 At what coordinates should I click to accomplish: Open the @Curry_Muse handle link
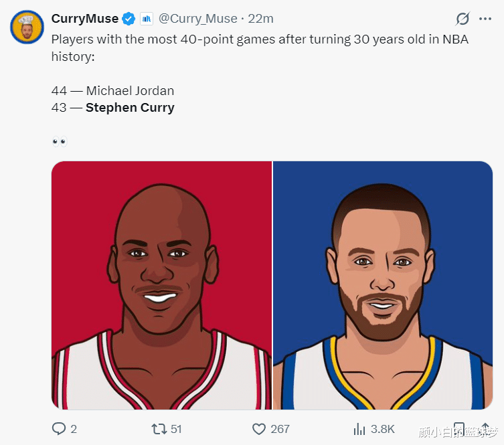tap(197, 19)
